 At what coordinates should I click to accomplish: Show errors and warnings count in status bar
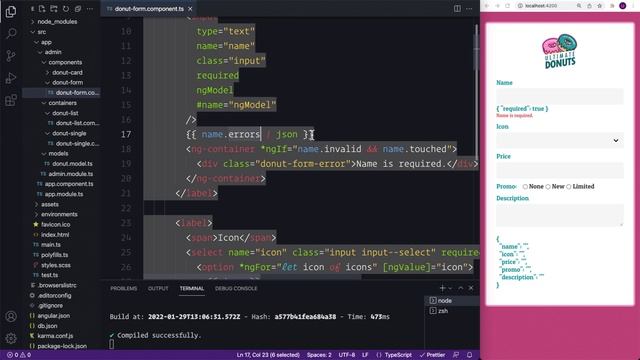pos(19,355)
